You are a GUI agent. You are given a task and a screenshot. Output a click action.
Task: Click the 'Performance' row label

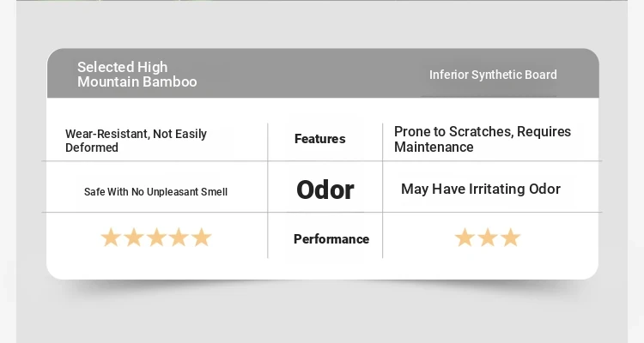pos(331,239)
